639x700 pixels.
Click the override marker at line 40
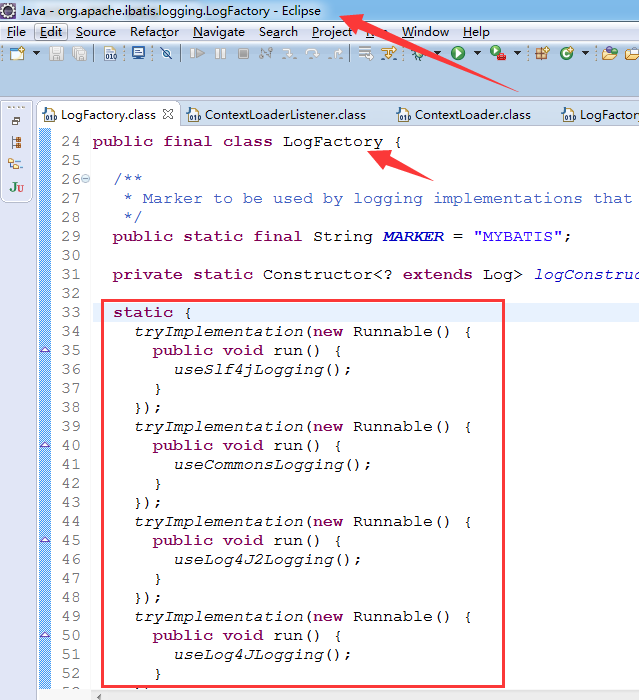click(45, 445)
